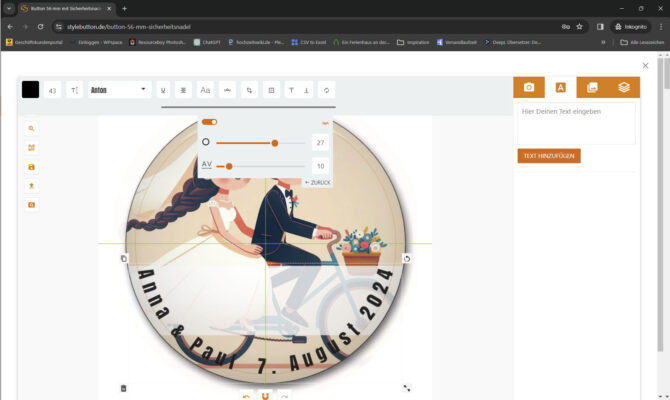670x400 pixels.
Task: Click the rotate handle on text box
Action: 407,259
